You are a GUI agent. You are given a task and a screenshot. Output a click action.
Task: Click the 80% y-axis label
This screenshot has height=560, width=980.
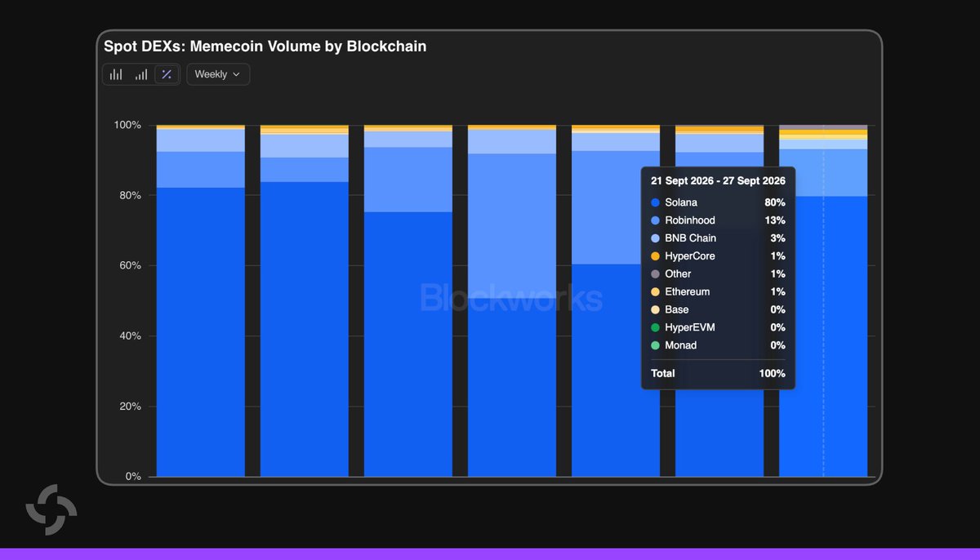130,196
